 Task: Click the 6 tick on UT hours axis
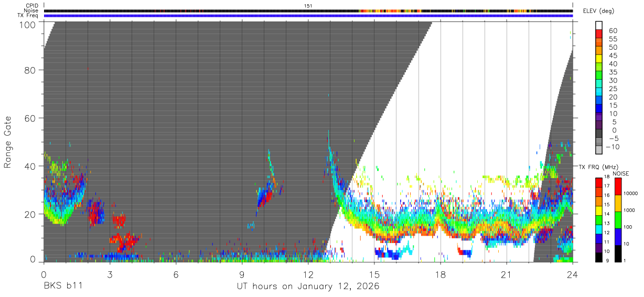coord(176,274)
